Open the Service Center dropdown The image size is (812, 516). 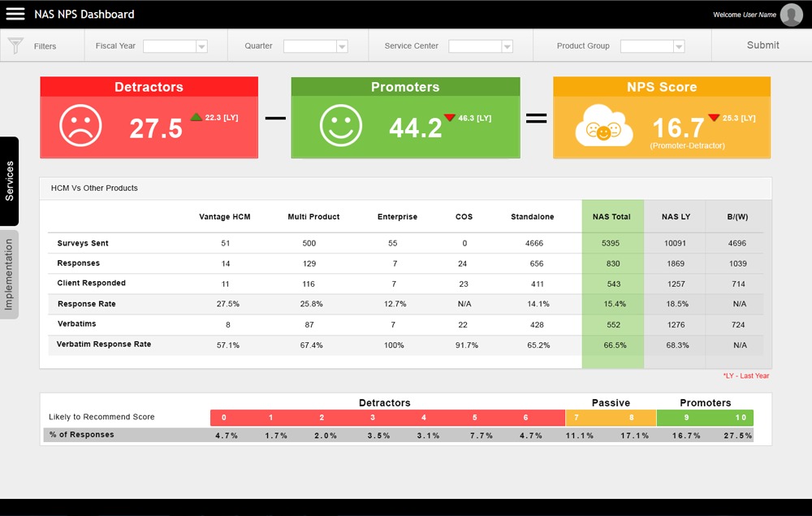pos(481,46)
